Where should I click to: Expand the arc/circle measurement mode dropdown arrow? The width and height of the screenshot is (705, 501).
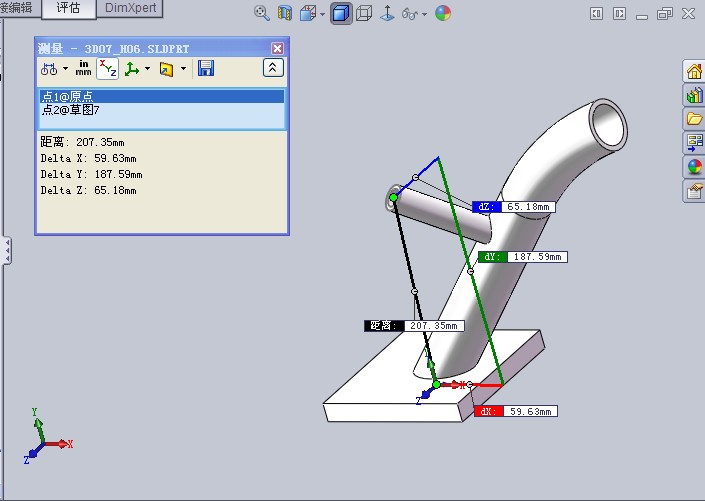tap(66, 69)
